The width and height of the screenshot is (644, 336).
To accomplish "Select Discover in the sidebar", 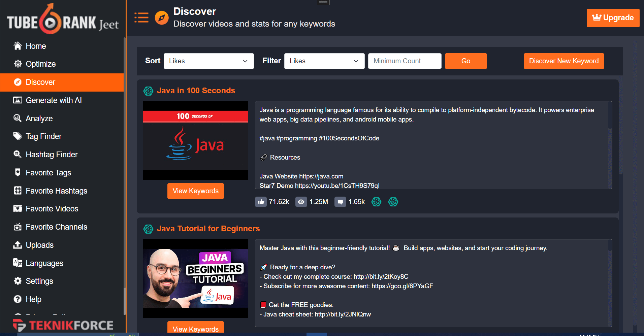I will pyautogui.click(x=62, y=82).
